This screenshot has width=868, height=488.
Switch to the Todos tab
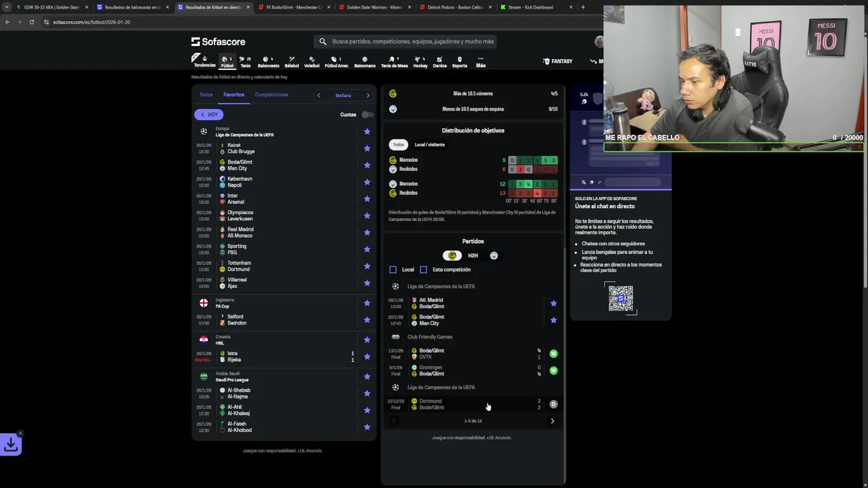coord(206,95)
